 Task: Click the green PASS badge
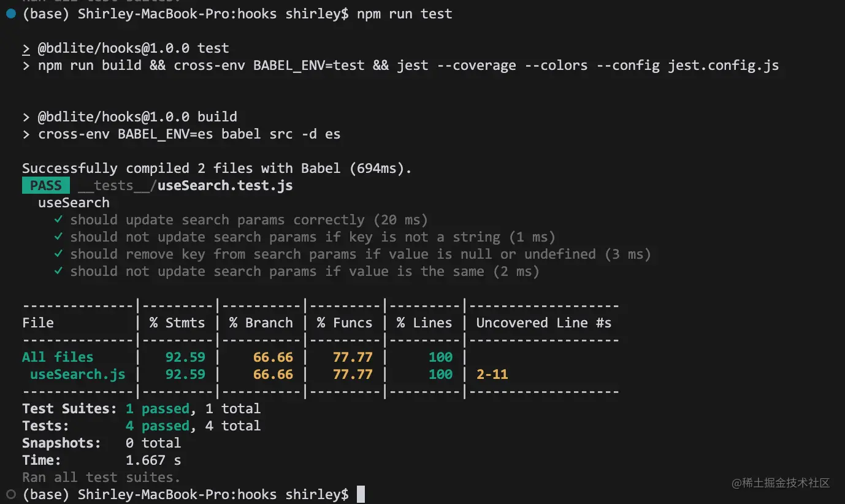pyautogui.click(x=45, y=185)
